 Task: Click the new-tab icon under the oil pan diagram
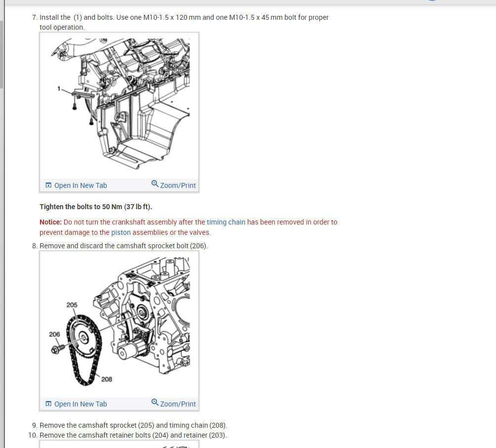(48, 185)
